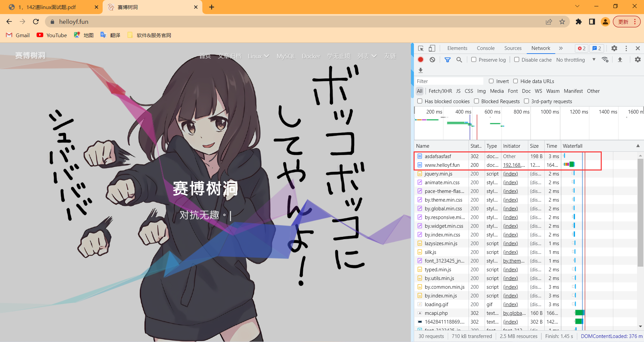Switch to the Console tab
This screenshot has width=644, height=342.
tap(486, 48)
